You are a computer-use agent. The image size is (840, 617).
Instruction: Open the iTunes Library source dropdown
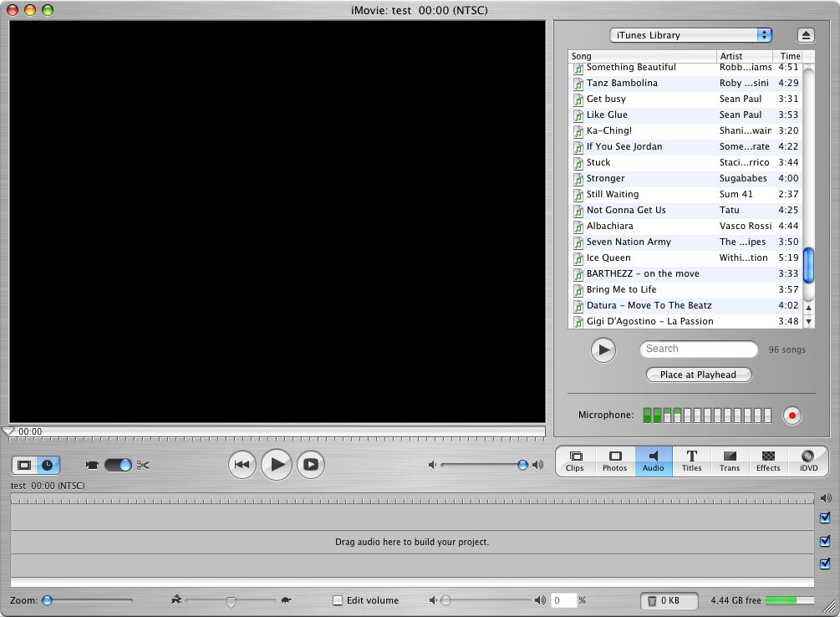[x=691, y=35]
